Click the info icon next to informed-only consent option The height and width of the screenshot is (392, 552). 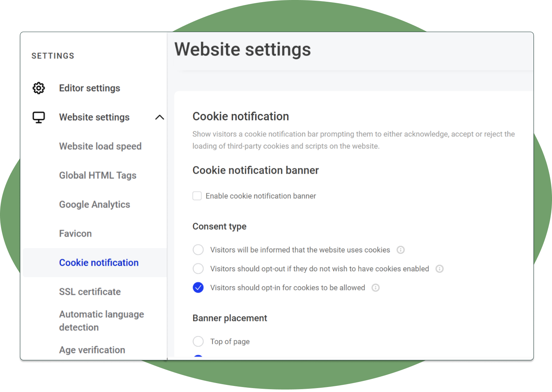pyautogui.click(x=401, y=250)
